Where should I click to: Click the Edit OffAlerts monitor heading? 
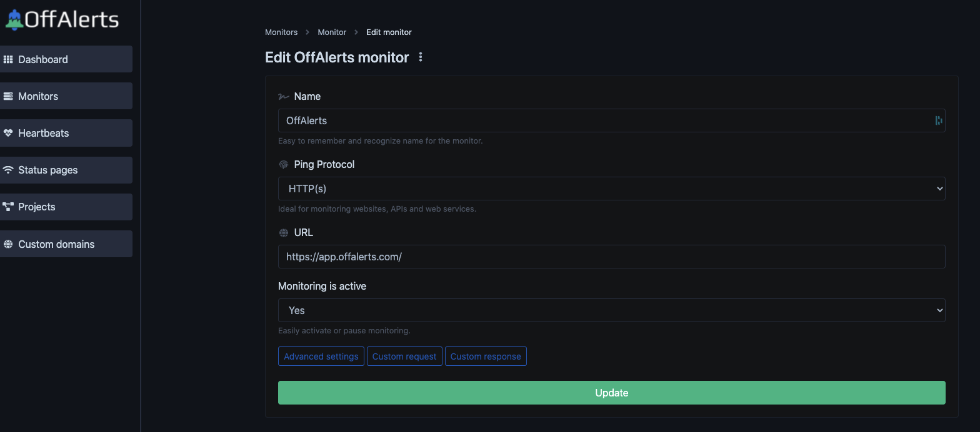coord(337,57)
